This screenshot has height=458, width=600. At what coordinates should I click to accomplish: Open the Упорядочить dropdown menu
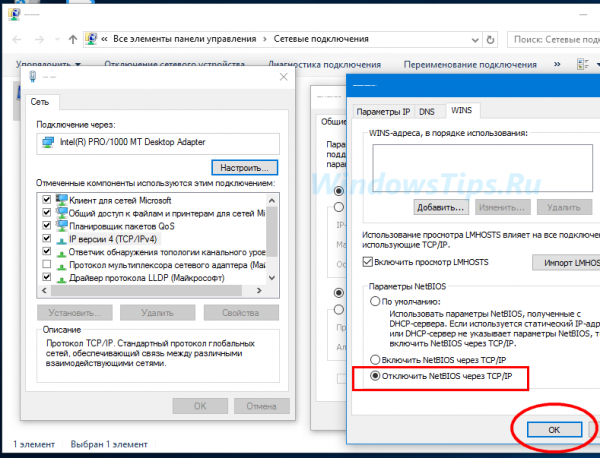[x=48, y=64]
